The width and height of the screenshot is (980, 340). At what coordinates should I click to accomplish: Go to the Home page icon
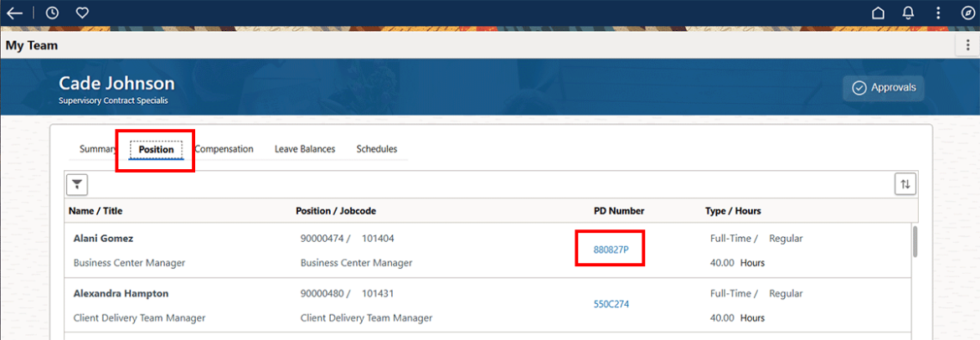pos(878,13)
